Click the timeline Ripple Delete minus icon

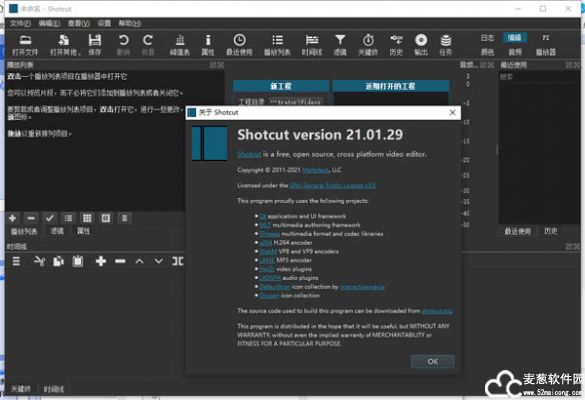[x=120, y=261]
